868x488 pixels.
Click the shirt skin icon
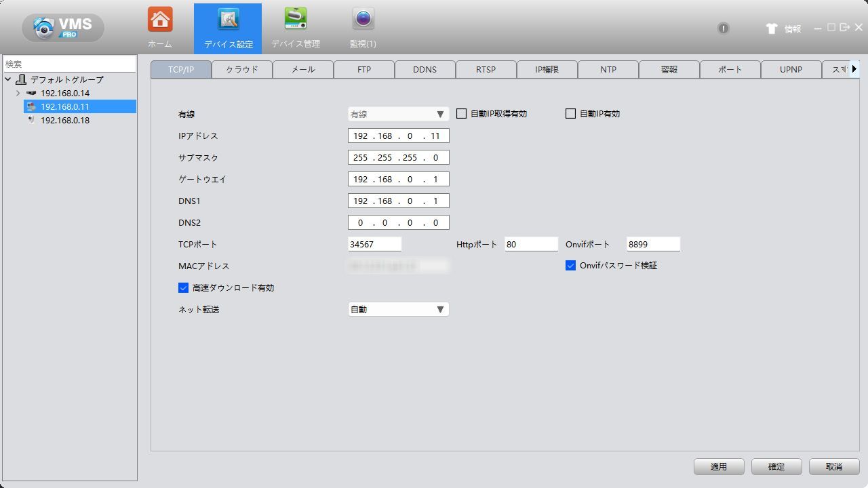[771, 28]
